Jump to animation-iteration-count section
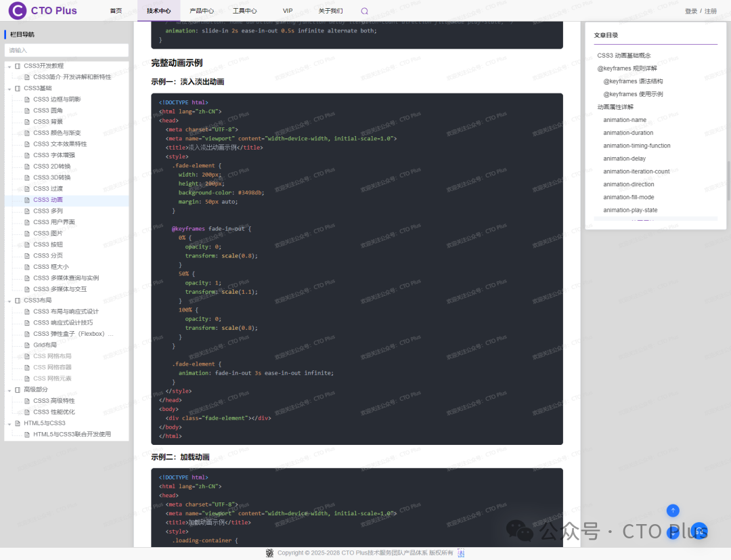 [636, 171]
